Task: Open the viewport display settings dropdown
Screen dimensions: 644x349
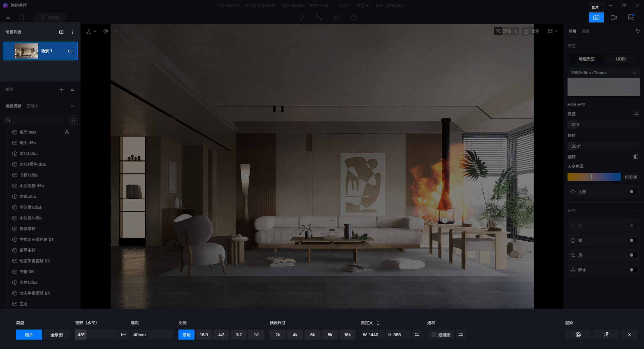Action: pyautogui.click(x=552, y=31)
